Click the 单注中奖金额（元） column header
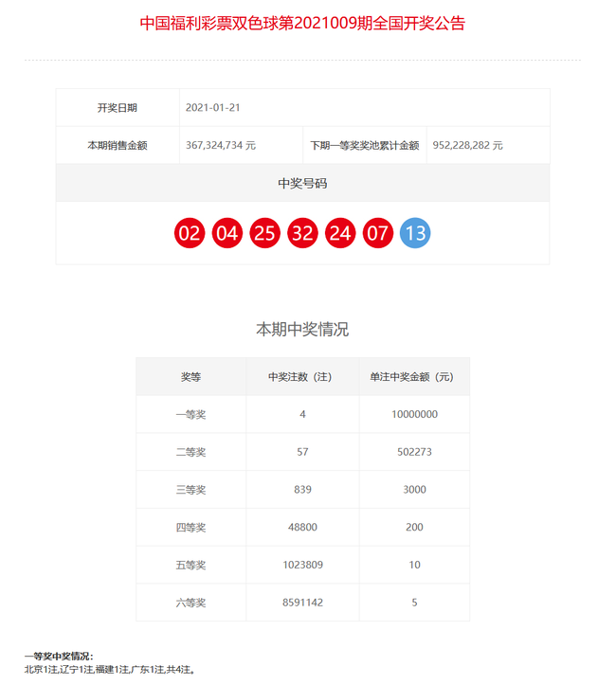 414,376
